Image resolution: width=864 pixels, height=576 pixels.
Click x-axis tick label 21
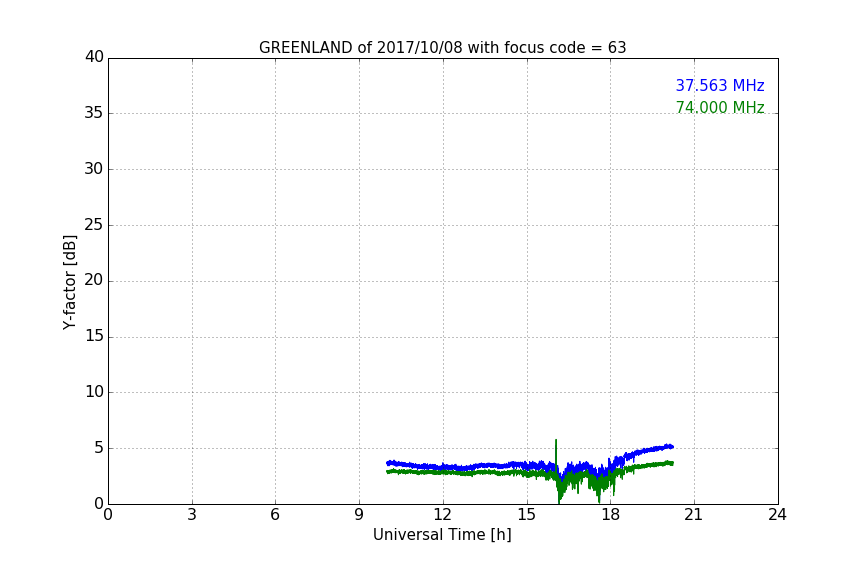coord(694,515)
